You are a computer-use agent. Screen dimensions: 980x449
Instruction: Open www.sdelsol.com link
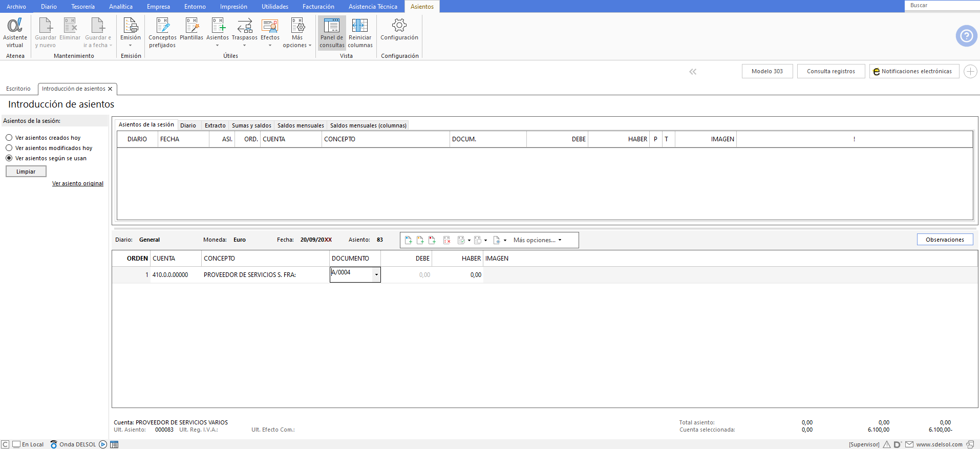(x=940, y=444)
